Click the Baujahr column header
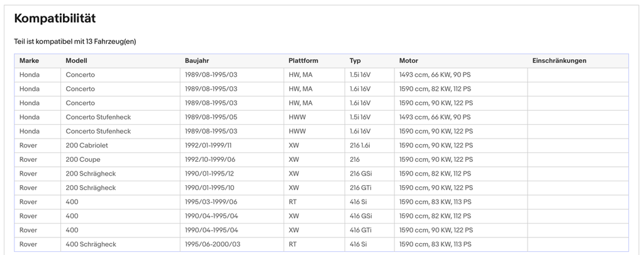The height and width of the screenshot is (255, 644). (197, 61)
